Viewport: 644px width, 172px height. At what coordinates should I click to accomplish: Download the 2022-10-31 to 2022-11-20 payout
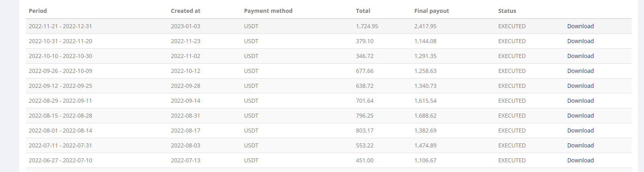tap(580, 41)
